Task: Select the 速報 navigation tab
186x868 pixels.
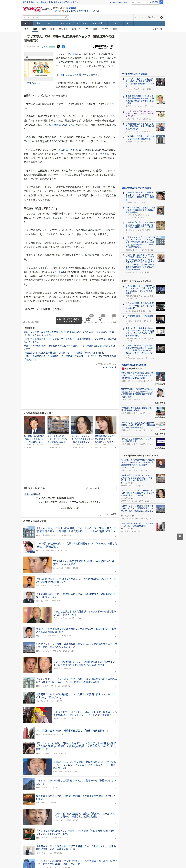Action: click(x=38, y=24)
